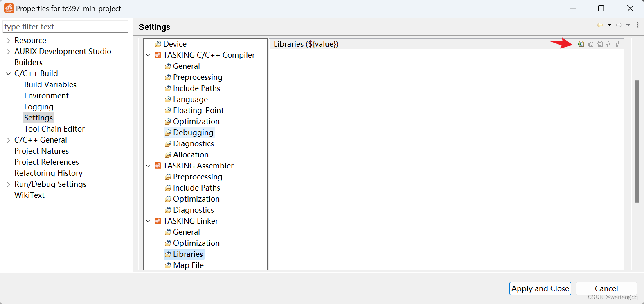This screenshot has width=644, height=304.
Task: Click the Cancel button
Action: pyautogui.click(x=606, y=288)
